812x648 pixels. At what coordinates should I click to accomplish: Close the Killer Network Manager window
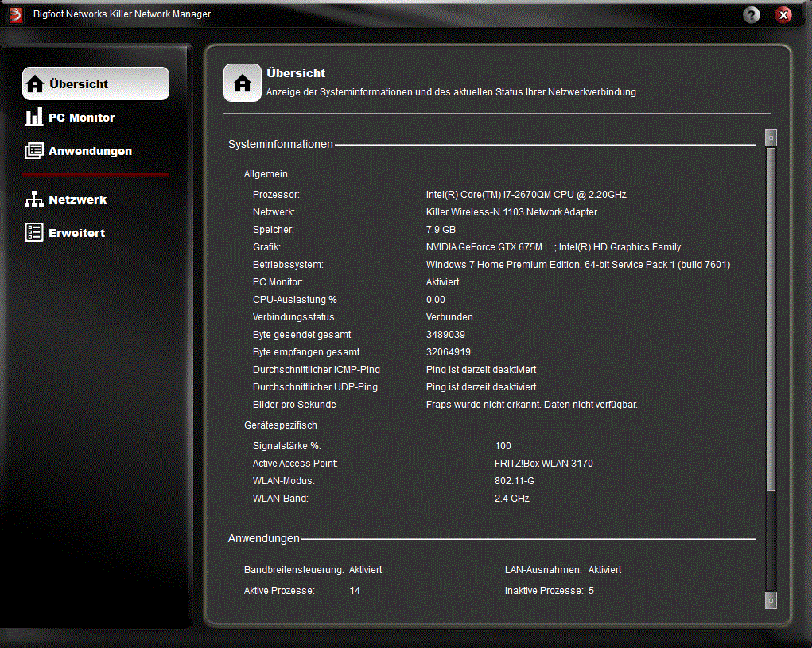783,15
